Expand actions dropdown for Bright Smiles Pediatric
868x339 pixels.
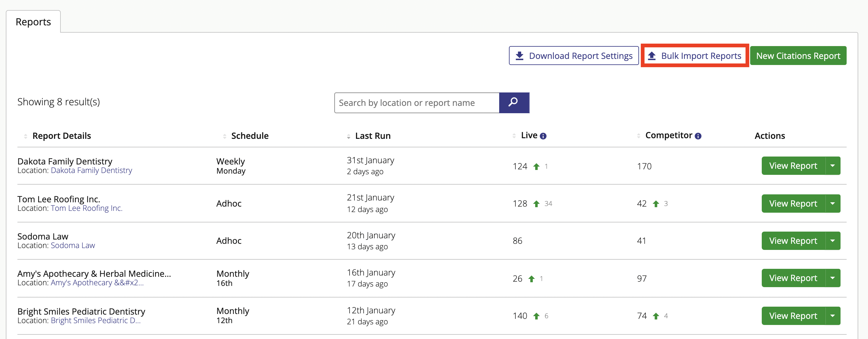pos(833,316)
